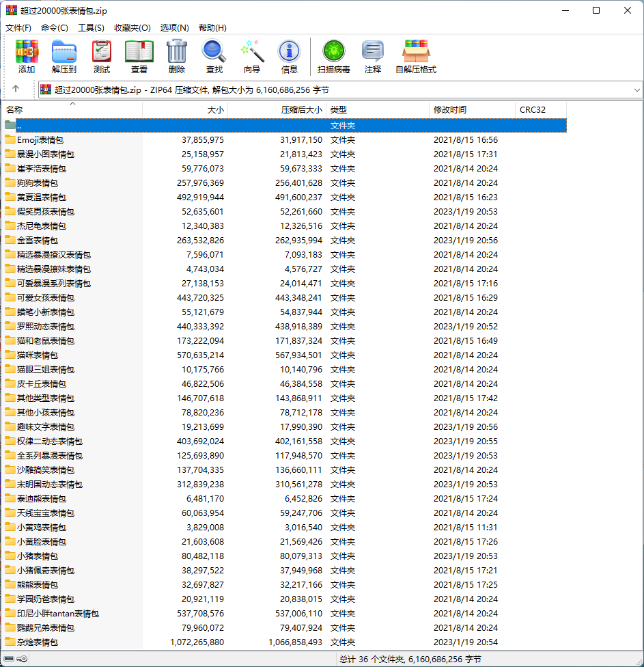The image size is (644, 667).
Task: Click the Extract To (解压到) icon
Action: point(64,57)
